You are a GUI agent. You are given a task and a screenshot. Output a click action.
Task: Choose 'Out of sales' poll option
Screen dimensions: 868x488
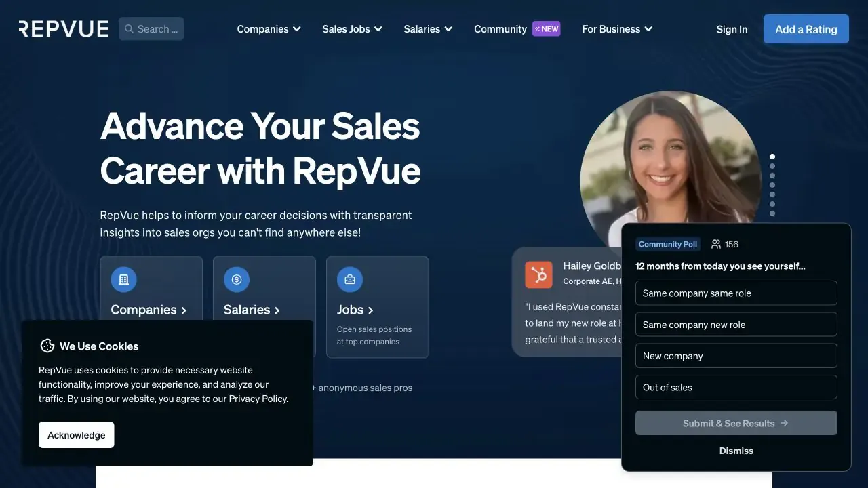point(736,387)
